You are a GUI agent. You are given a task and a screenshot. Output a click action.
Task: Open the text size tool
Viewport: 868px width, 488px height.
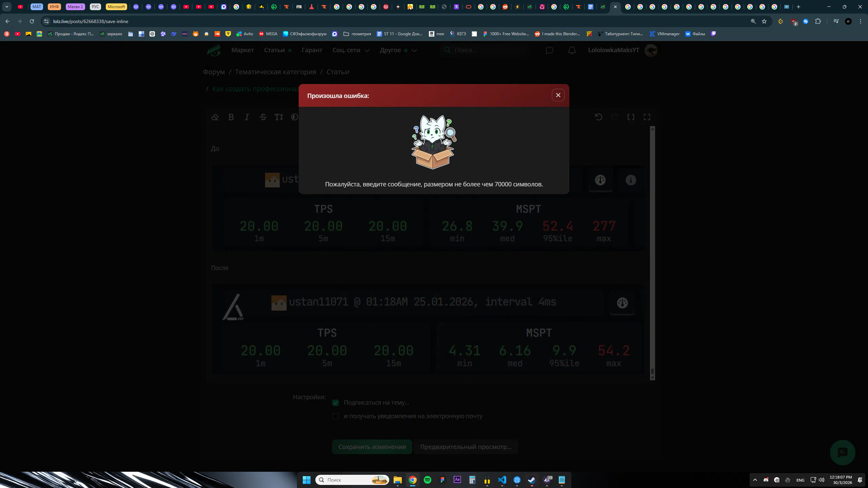279,117
